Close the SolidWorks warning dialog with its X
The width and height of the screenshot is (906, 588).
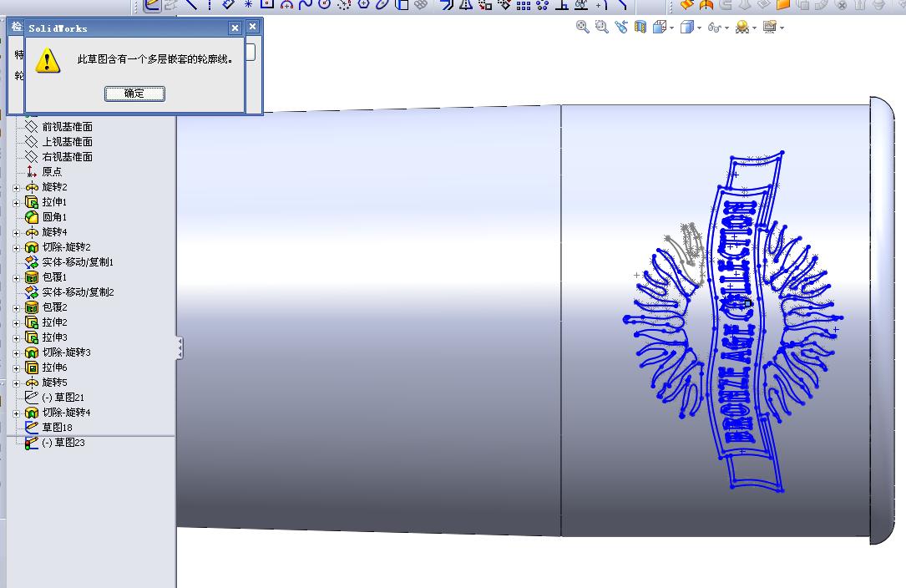pos(235,28)
